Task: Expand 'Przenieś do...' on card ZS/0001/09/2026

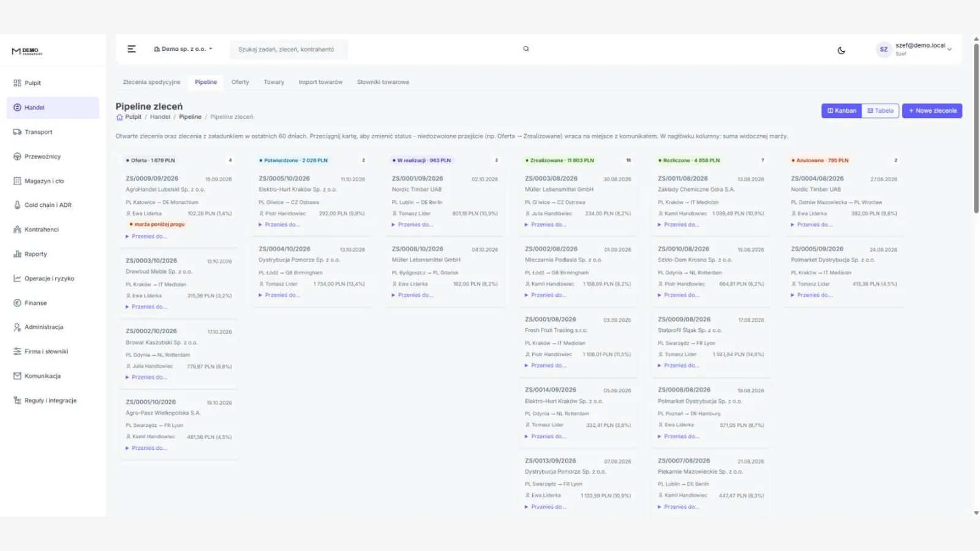Action: click(x=412, y=225)
